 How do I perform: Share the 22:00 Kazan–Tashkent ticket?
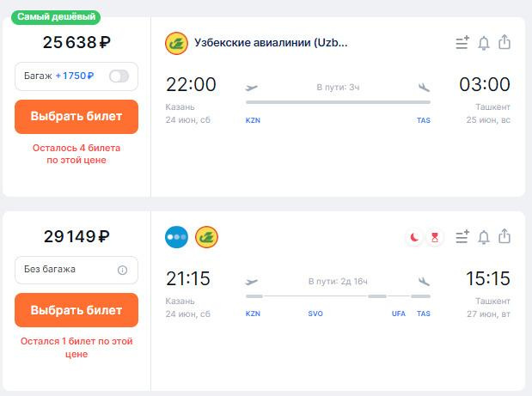[504, 43]
